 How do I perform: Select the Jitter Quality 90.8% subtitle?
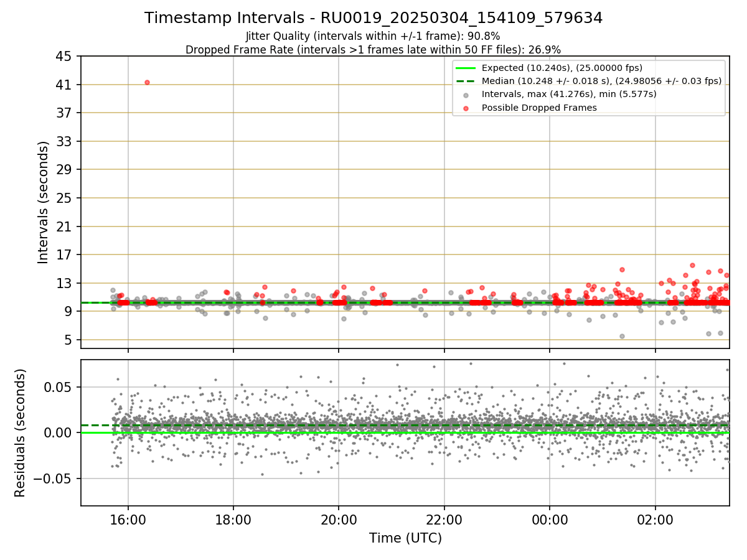(x=373, y=36)
